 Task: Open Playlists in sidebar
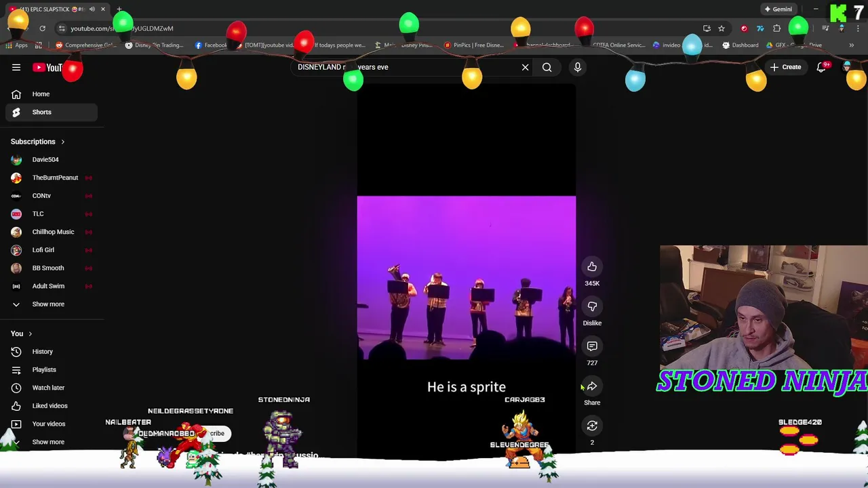(51, 369)
